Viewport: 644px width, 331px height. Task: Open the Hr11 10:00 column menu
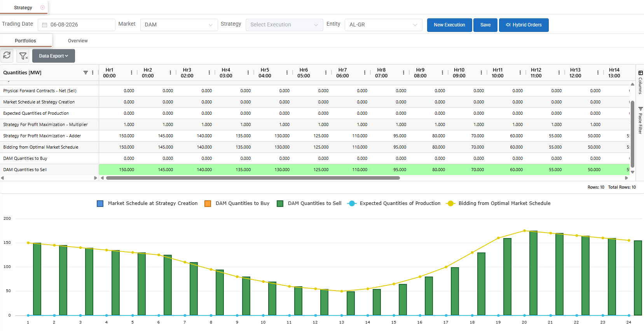520,73
